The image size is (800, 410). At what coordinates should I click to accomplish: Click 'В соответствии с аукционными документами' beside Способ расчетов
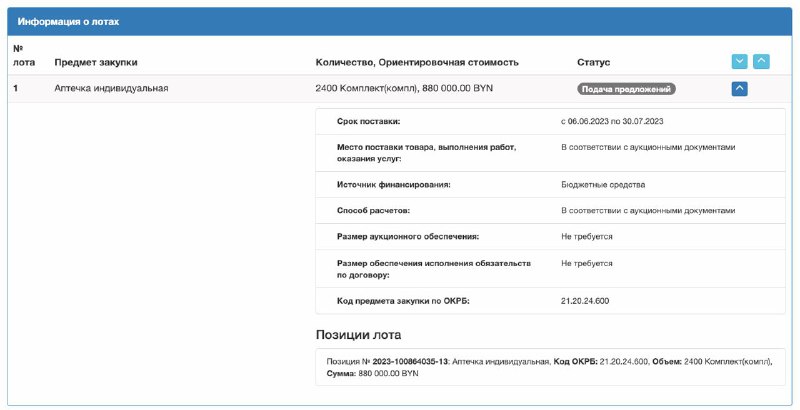coord(648,211)
